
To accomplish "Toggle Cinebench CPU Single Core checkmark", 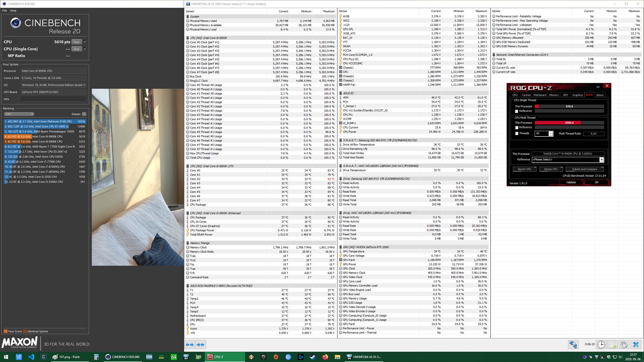I will click(85, 49).
